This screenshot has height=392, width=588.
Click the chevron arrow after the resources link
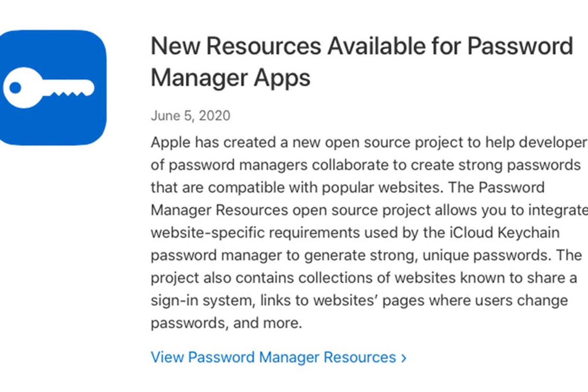[x=404, y=358]
